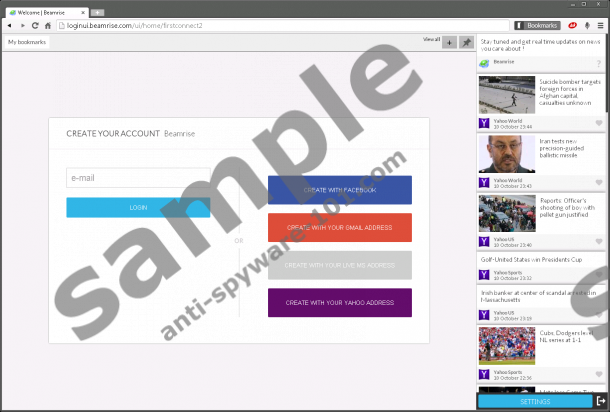The image size is (610, 412).
Task: Open the Bookmarks toolbar button
Action: [x=538, y=25]
